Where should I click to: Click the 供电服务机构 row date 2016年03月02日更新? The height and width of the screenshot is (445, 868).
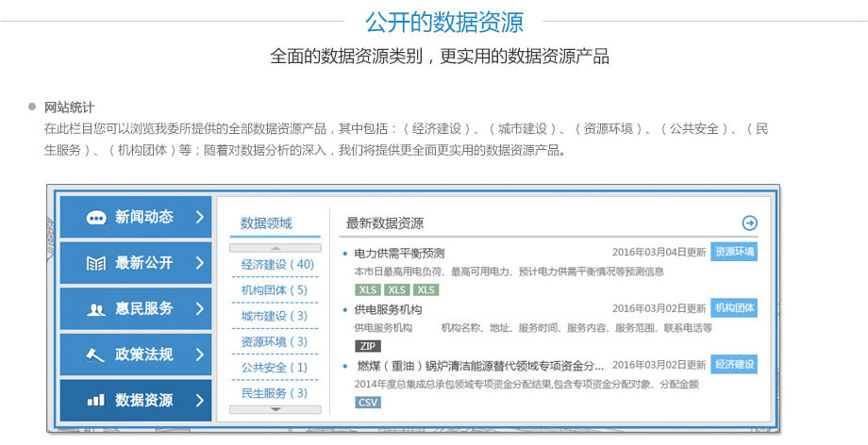[659, 308]
